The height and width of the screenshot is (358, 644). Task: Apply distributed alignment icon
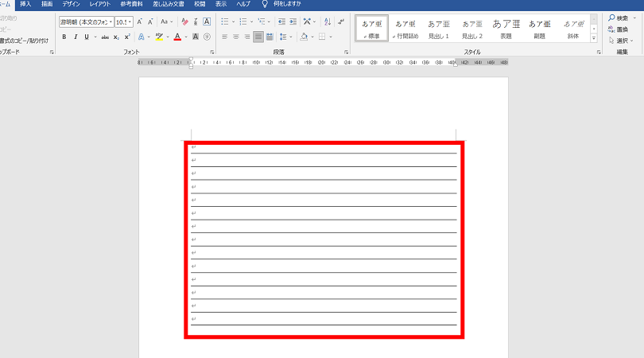(x=270, y=37)
